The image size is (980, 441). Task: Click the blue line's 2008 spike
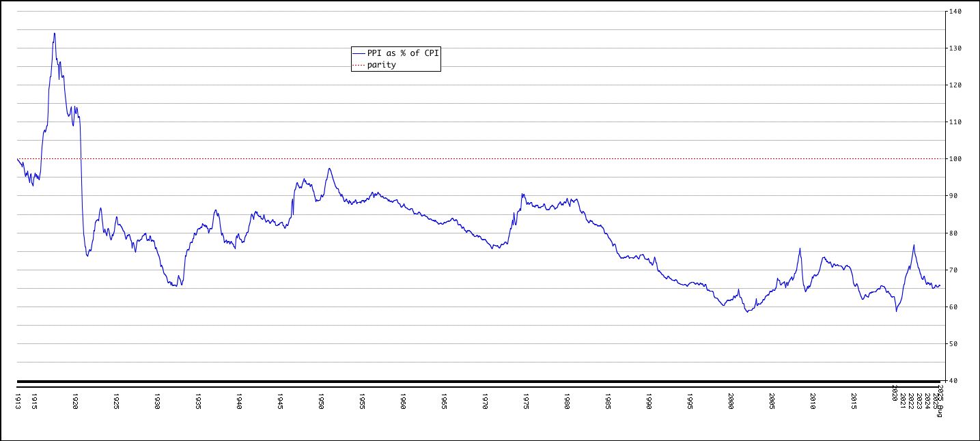click(x=800, y=248)
